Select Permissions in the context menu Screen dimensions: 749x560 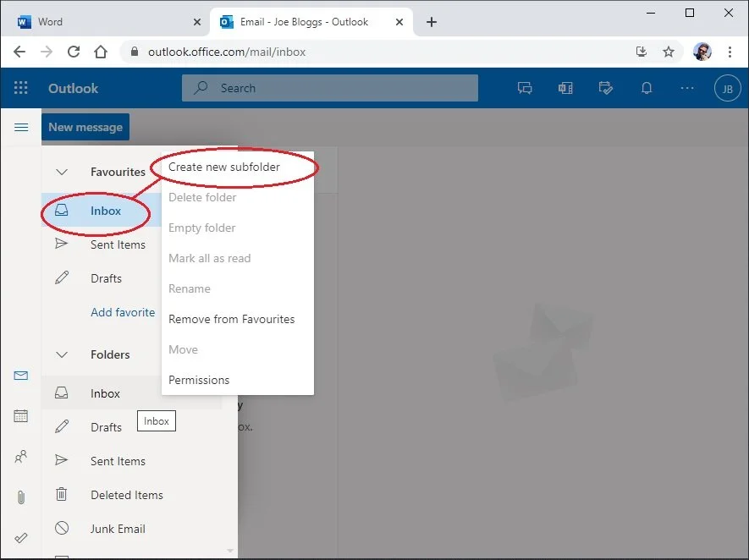(x=238, y=380)
